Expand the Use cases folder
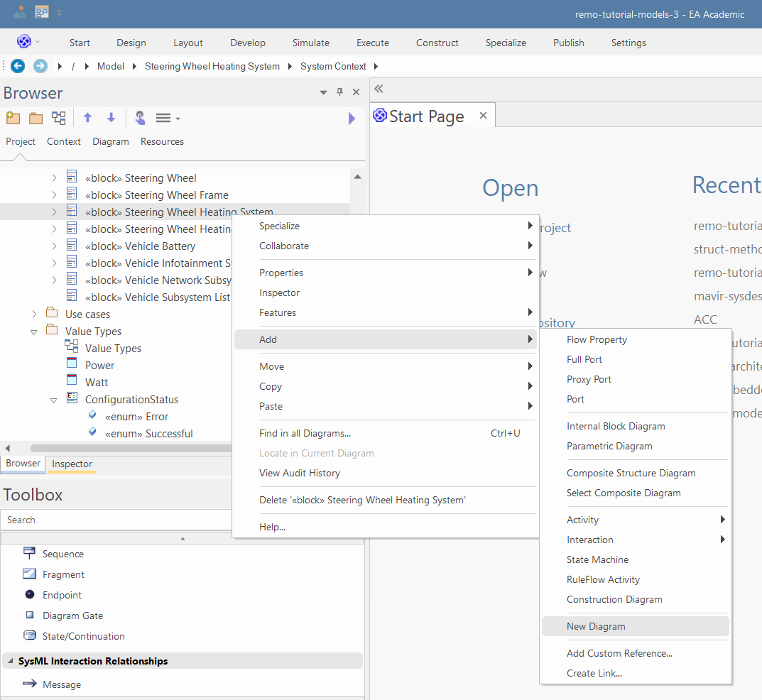Viewport: 762px width, 700px height. 34,314
